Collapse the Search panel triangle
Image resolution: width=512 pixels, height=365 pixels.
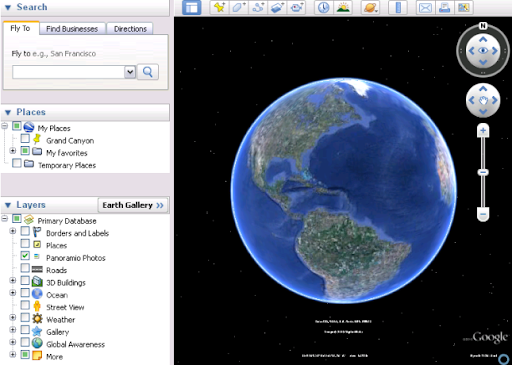(8, 7)
